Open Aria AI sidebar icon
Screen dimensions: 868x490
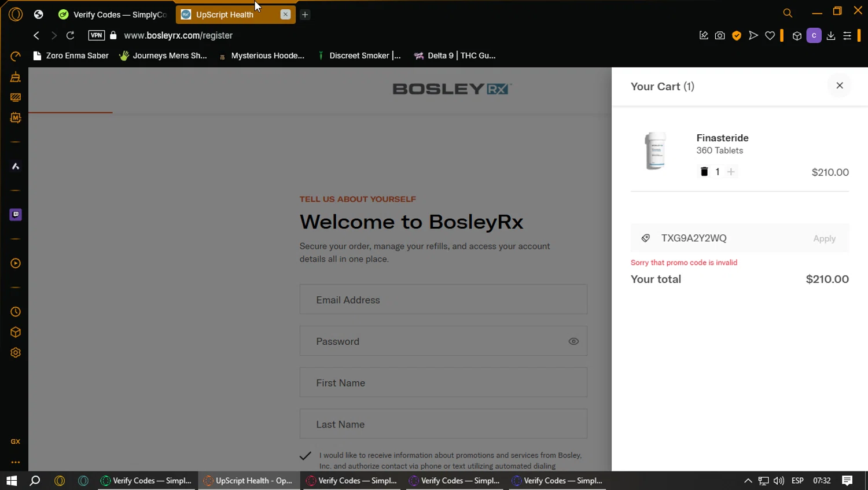coord(16,166)
